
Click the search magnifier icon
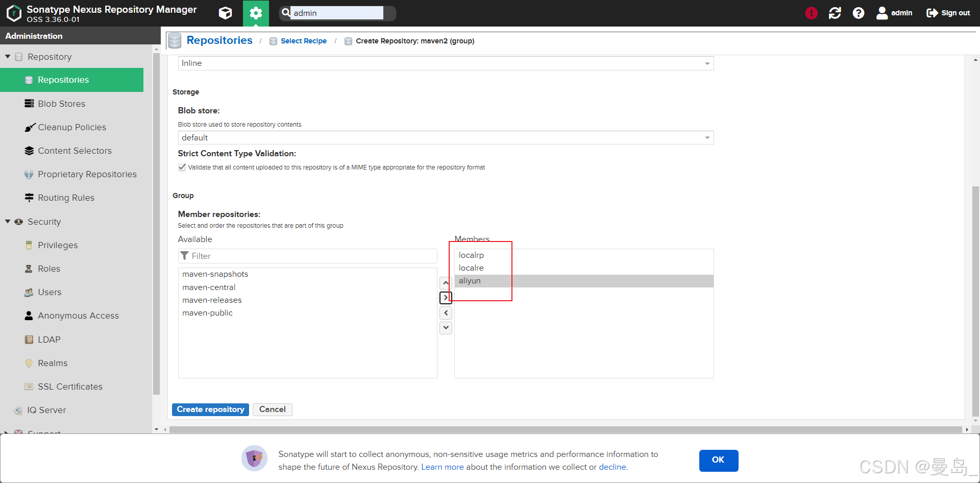[286, 12]
